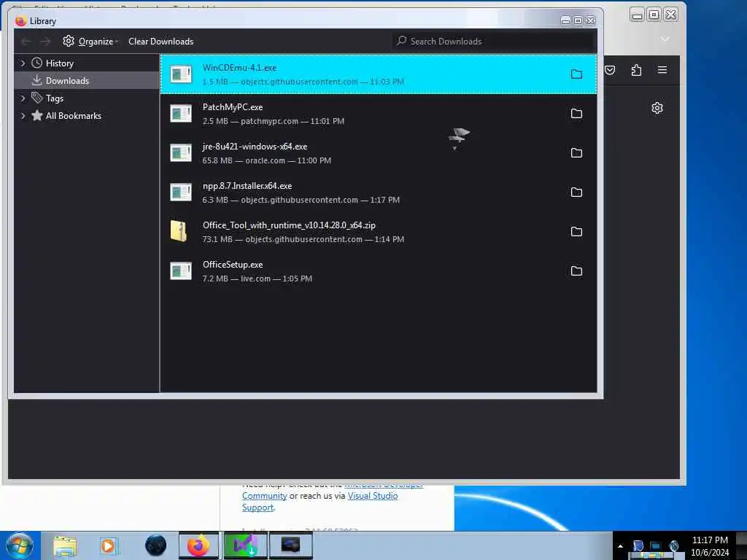Click the jre-8u421 installer file icon
Image resolution: width=747 pixels, height=560 pixels.
[181, 153]
